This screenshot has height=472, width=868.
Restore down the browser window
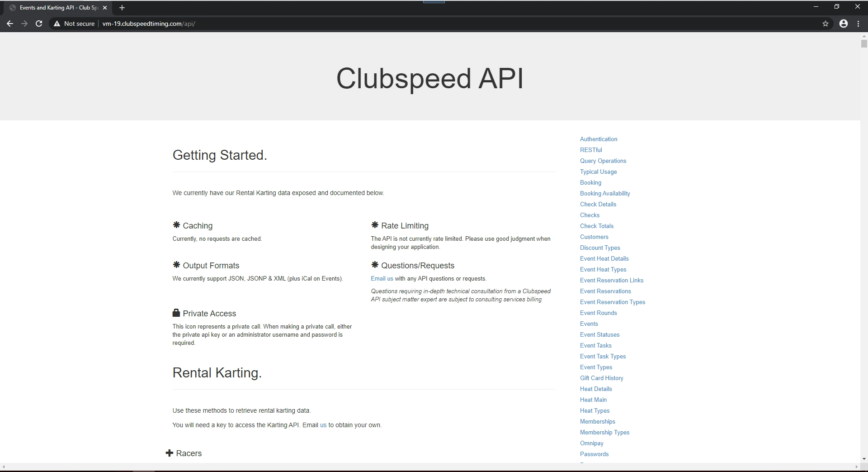coord(837,7)
